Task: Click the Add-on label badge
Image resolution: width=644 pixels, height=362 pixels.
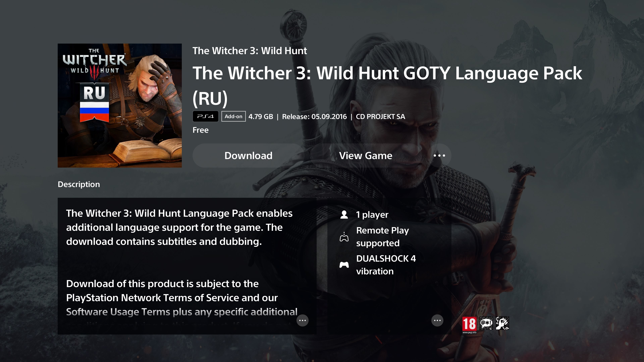Action: click(233, 116)
